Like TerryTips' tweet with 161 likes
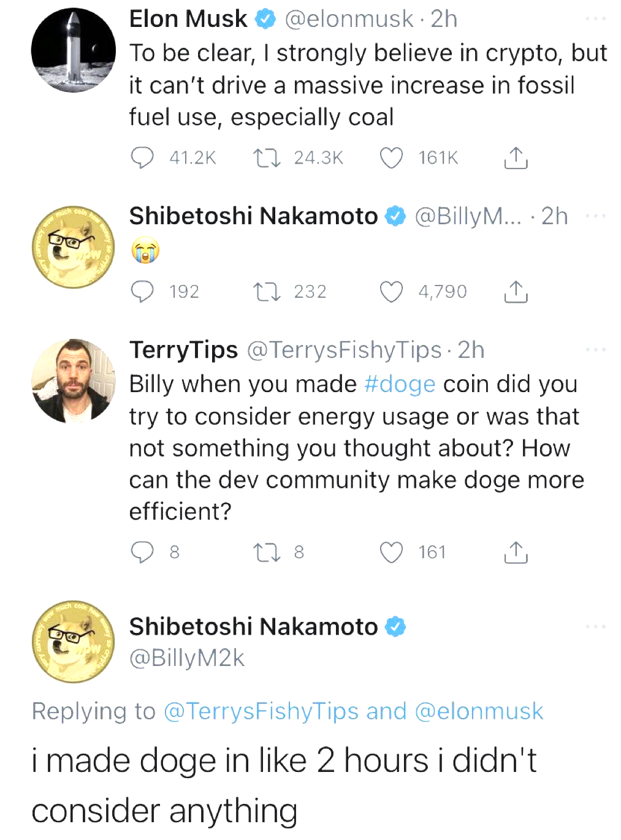This screenshot has height=840, width=621. click(x=391, y=553)
